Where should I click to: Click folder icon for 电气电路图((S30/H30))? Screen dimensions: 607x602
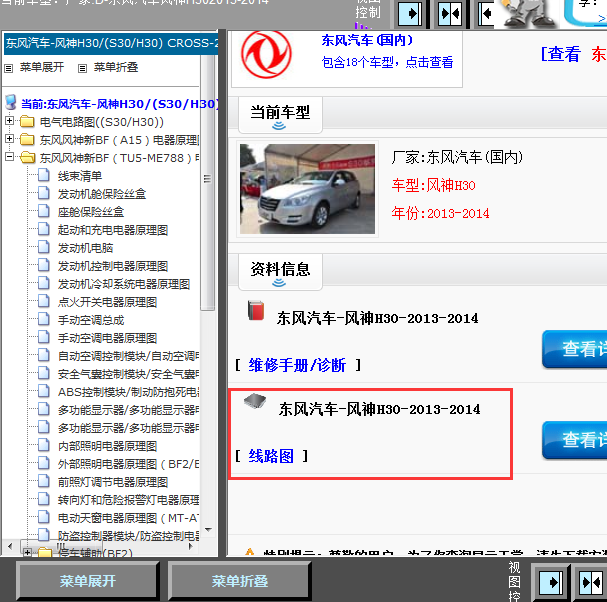(x=27, y=122)
